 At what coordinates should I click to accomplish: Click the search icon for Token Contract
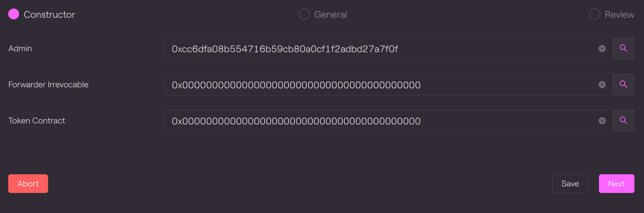623,120
